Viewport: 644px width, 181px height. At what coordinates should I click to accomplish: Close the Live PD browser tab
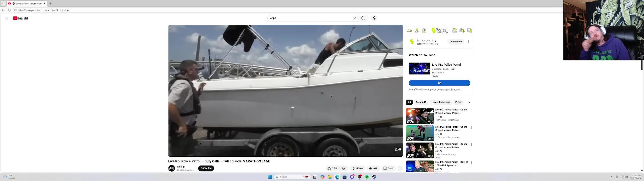(x=44, y=3)
